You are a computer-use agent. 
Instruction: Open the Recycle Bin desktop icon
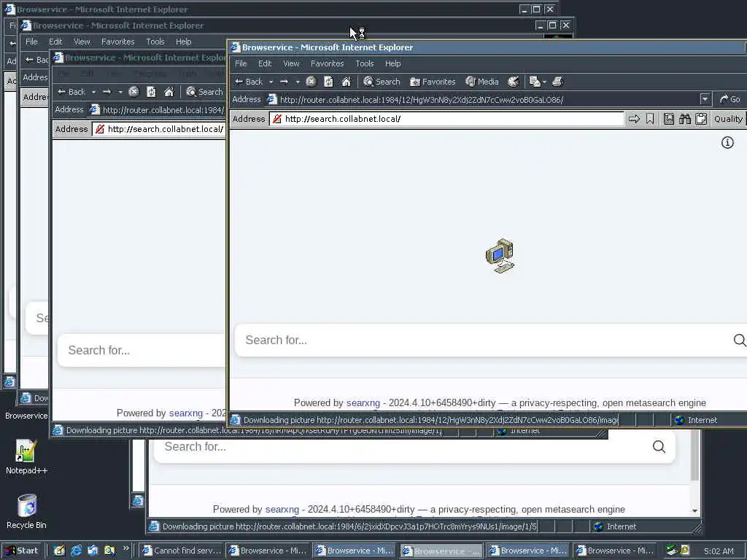[x=26, y=511]
